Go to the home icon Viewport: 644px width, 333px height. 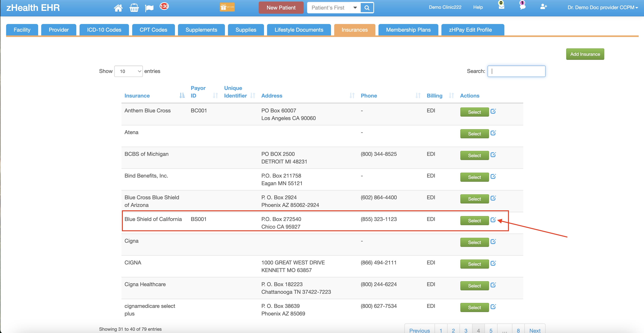pyautogui.click(x=118, y=8)
